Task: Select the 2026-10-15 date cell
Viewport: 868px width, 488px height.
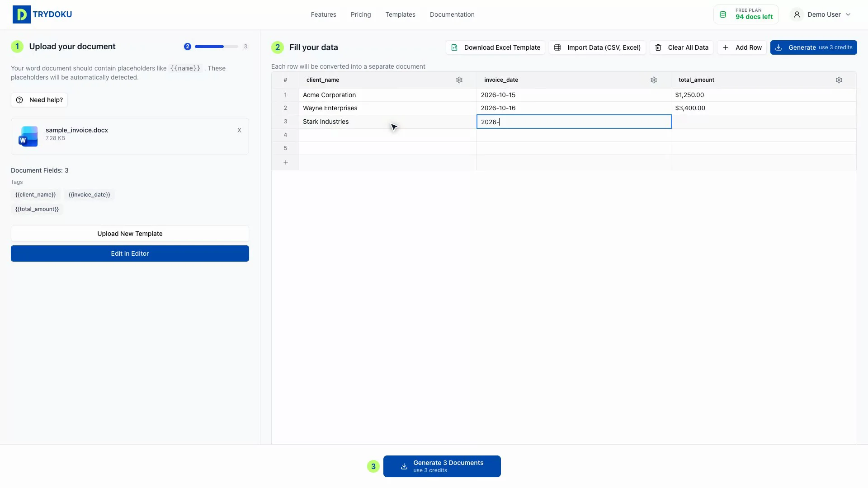Action: [x=574, y=95]
